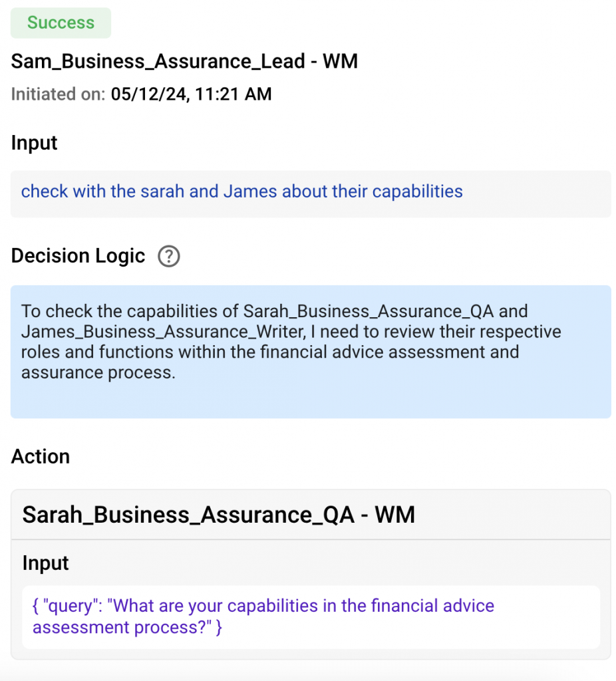
Task: Click the Sarah_Business_Assurance_QA mention in decision text
Action: tap(369, 311)
